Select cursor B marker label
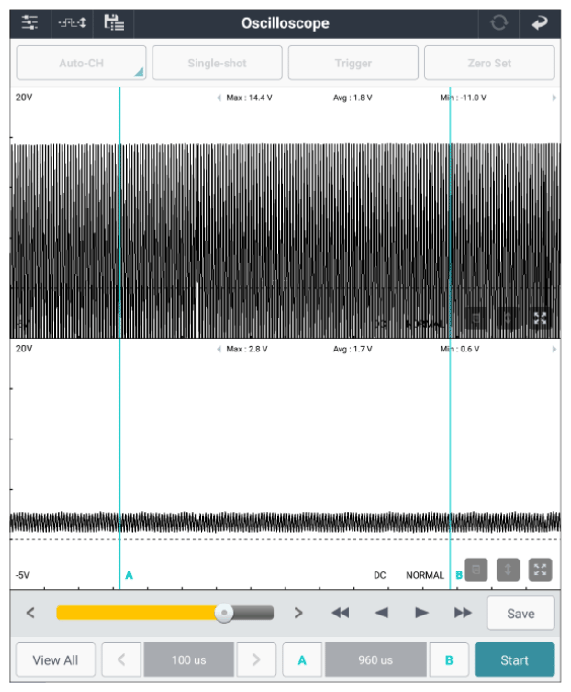Viewport: 571px width, 692px height. [459, 575]
